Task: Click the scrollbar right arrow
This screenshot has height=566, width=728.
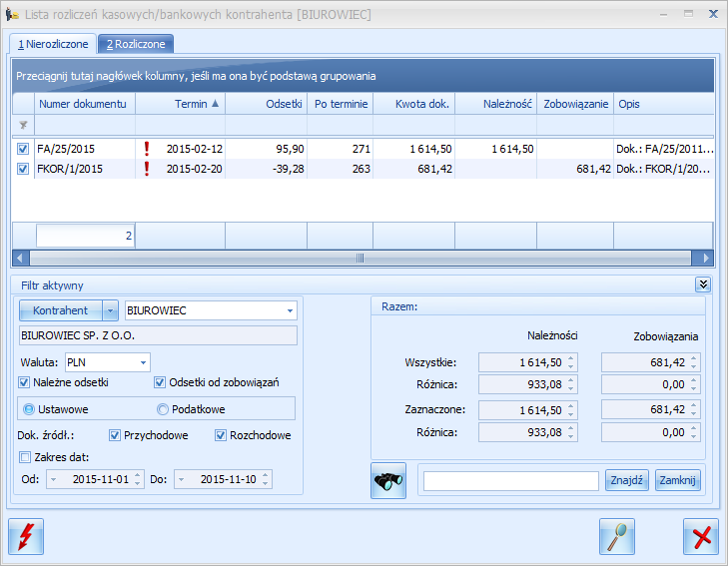Action: (705, 258)
